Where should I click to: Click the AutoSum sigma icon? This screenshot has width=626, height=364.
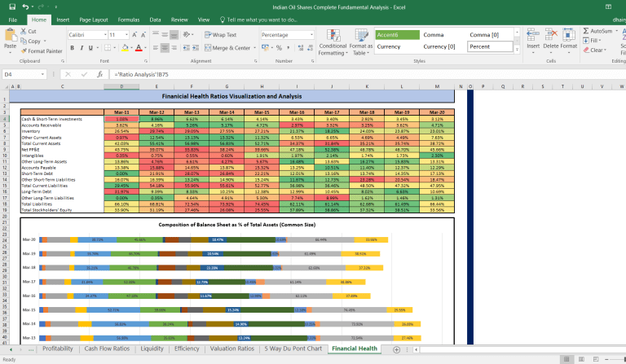[x=585, y=31]
